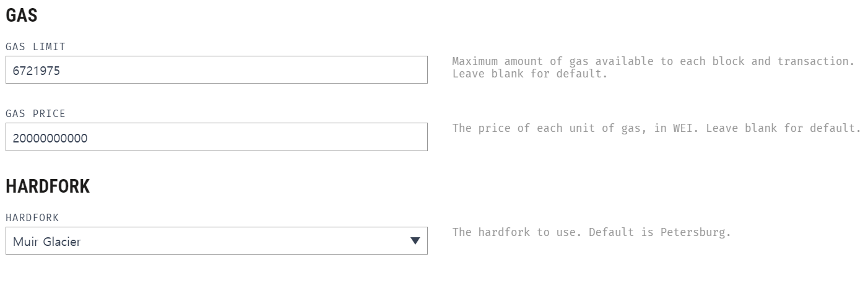
Task: Open the Hardfork dropdown showing Muir Glacier
Action: click(x=217, y=240)
